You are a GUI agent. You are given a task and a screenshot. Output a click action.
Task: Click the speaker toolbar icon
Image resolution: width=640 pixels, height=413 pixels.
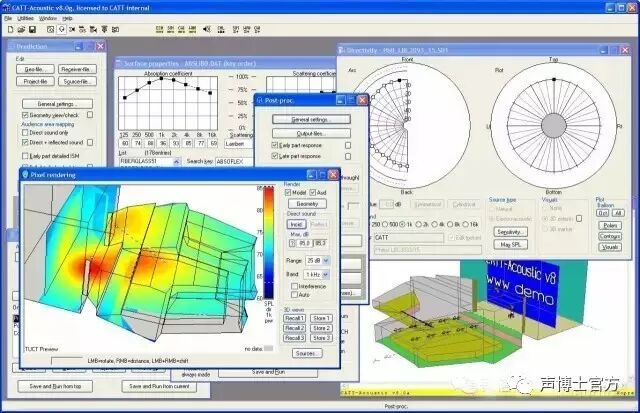point(207,29)
